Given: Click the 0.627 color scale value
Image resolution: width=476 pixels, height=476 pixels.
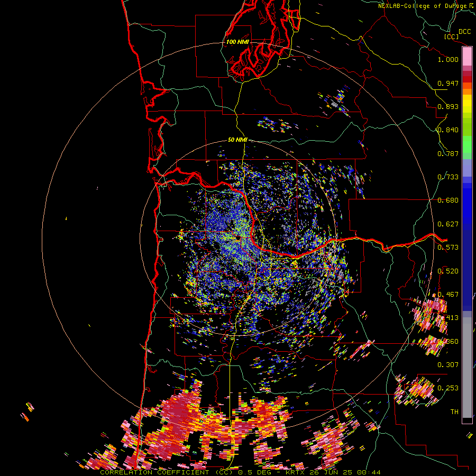Looking at the screenshot, I should 448,224.
